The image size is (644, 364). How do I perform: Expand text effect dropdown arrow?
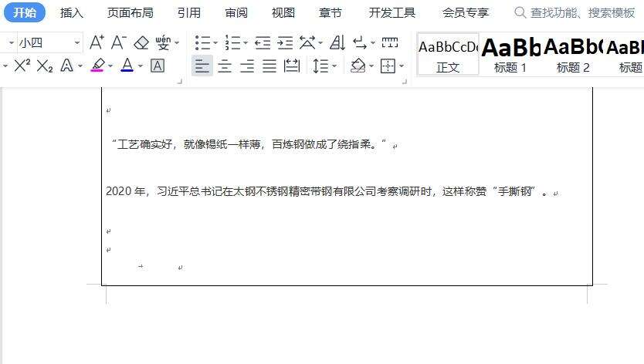(80, 66)
